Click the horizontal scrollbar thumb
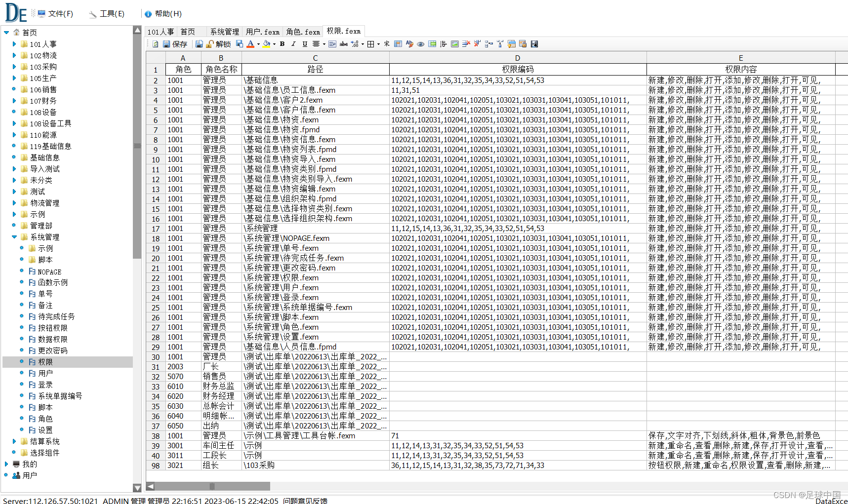Viewport: 848px width, 504px height. point(212,486)
